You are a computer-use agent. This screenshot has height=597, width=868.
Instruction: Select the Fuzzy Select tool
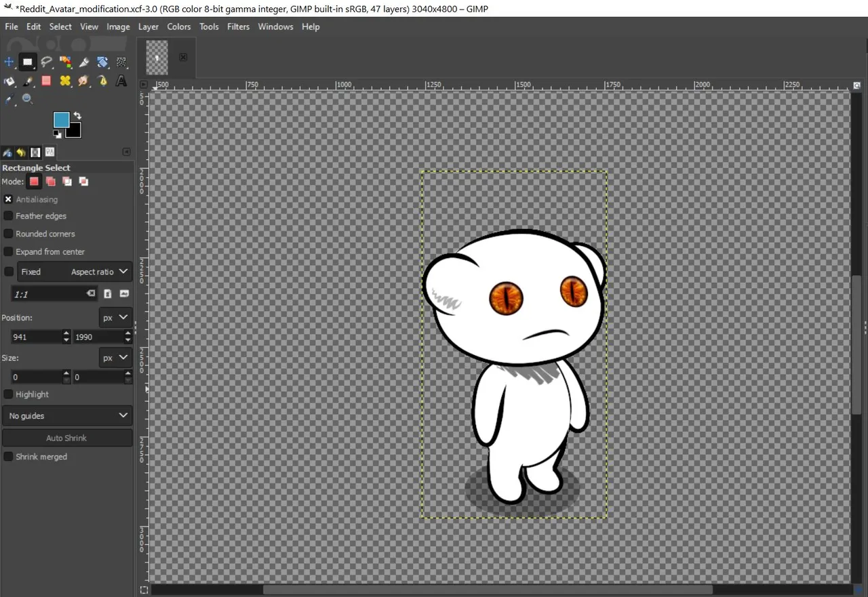[x=65, y=62]
